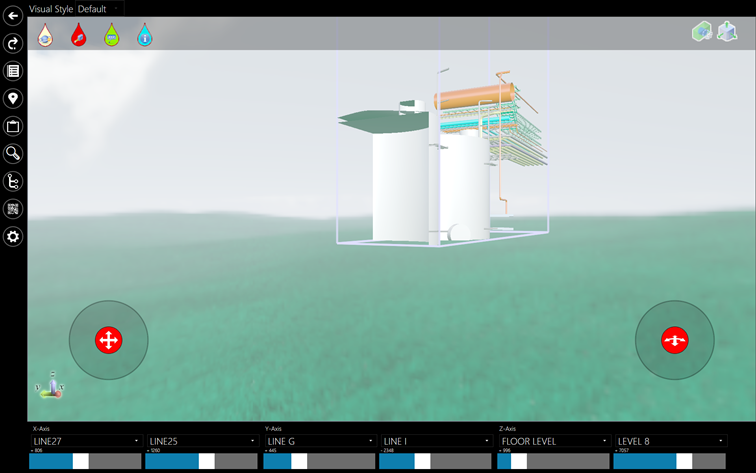Screen dimensions: 756x473
Task: Open the hierarchy tree sidebar icon
Action: [x=13, y=182]
